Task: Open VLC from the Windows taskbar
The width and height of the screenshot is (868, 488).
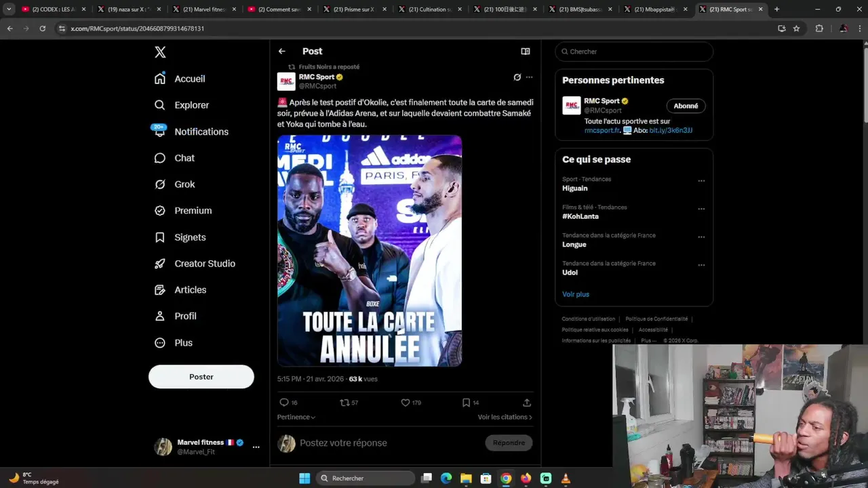Action: point(566,479)
